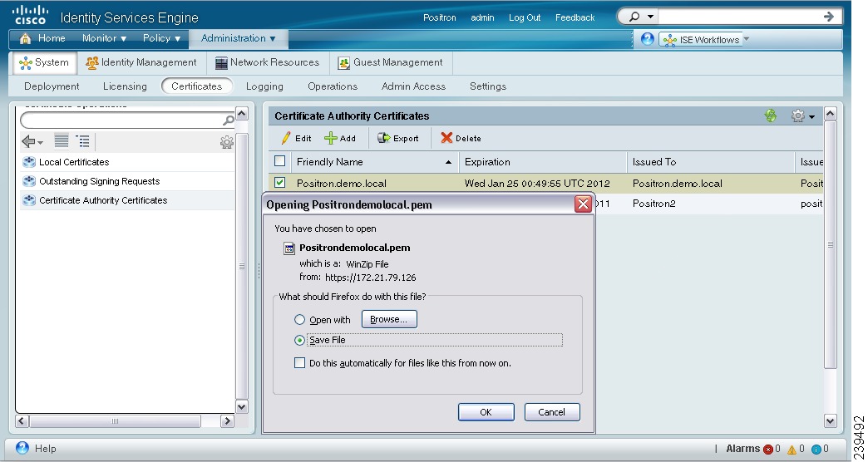Click the Export toolbar button
Viewport: 868px width, 462px height.
(398, 138)
